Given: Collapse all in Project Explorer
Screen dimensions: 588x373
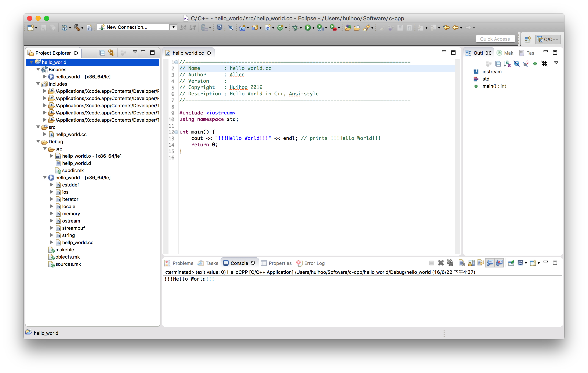Looking at the screenshot, I should tap(102, 53).
